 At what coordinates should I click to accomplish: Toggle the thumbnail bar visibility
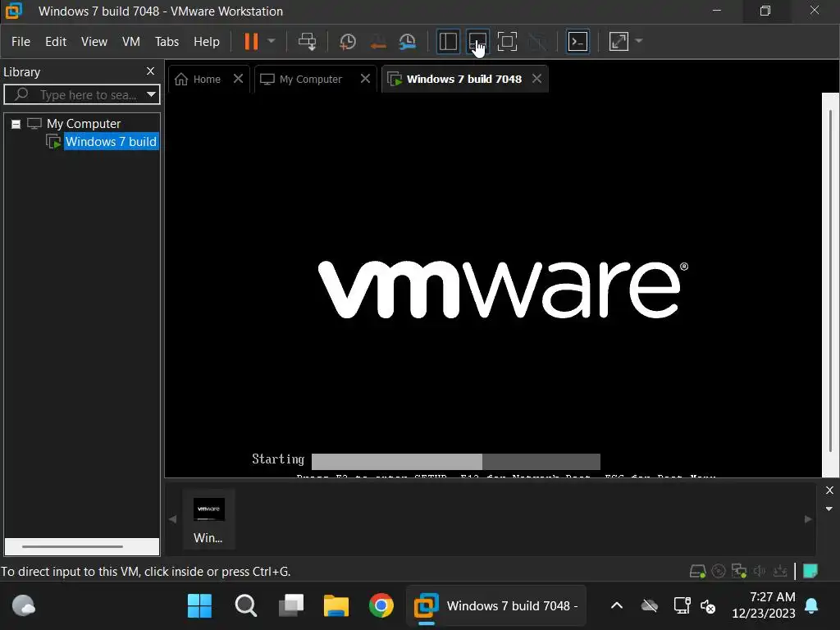477,41
